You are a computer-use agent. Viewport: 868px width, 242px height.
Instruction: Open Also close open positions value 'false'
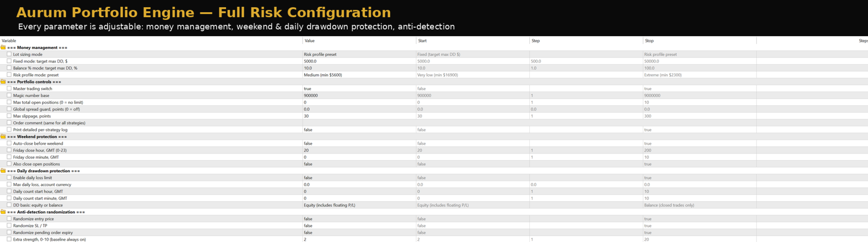click(359, 164)
